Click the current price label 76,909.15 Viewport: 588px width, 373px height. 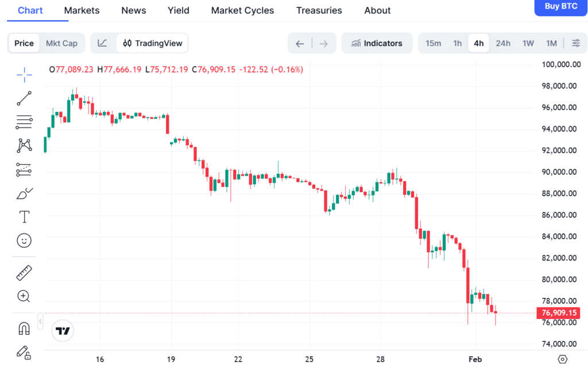pos(558,313)
